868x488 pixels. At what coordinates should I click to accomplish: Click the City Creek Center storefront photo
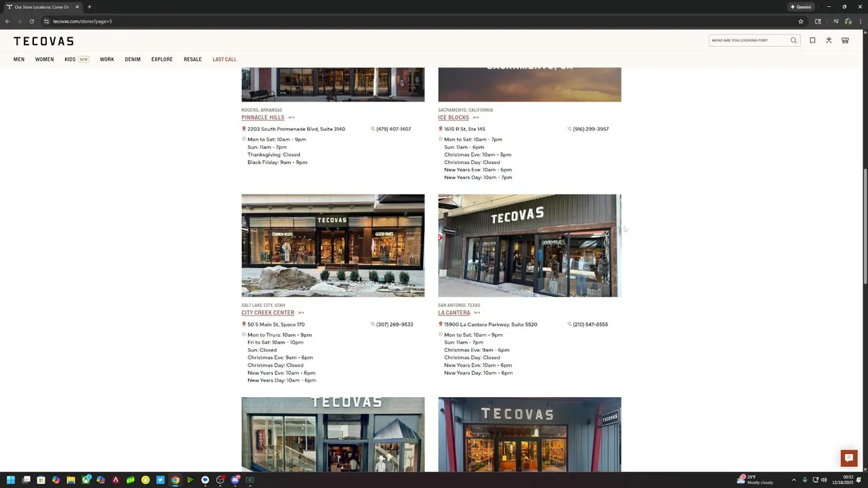pyautogui.click(x=333, y=245)
